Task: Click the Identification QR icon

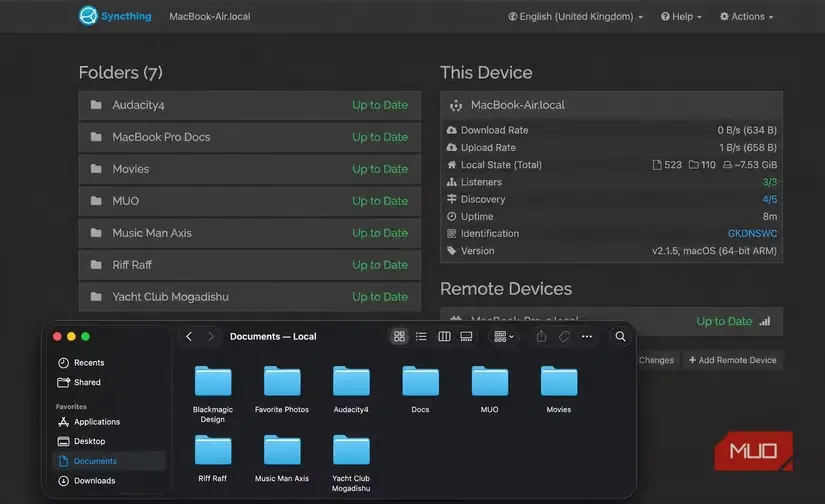Action: coord(451,234)
